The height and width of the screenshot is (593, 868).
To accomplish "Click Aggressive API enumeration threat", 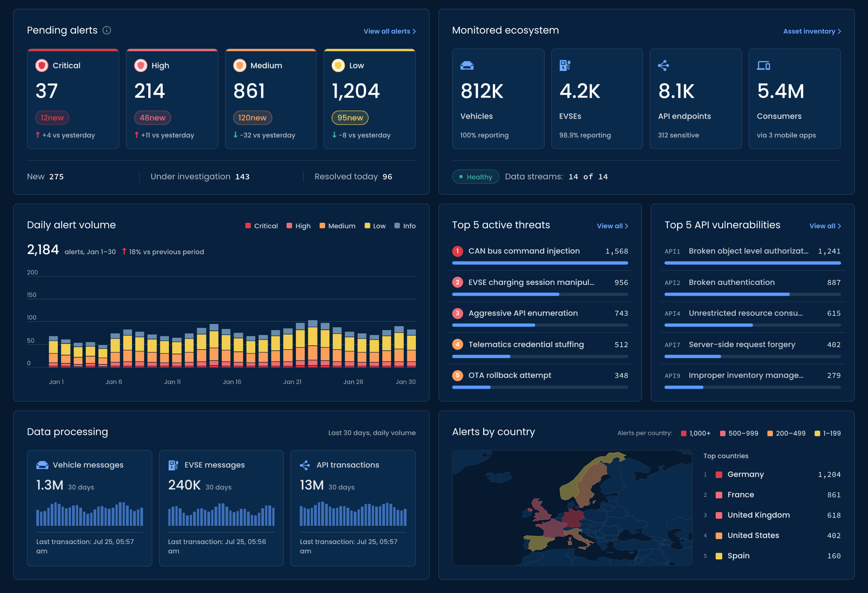I will click(540, 317).
